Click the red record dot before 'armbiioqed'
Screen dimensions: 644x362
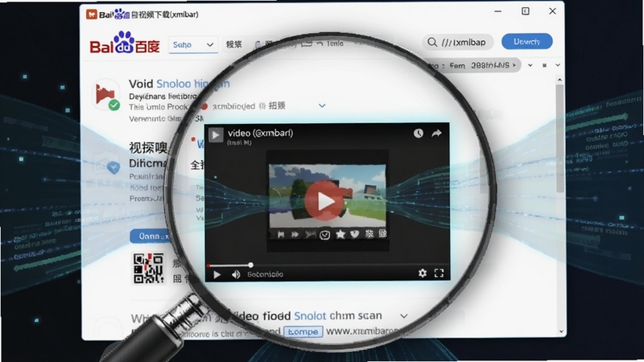point(204,106)
